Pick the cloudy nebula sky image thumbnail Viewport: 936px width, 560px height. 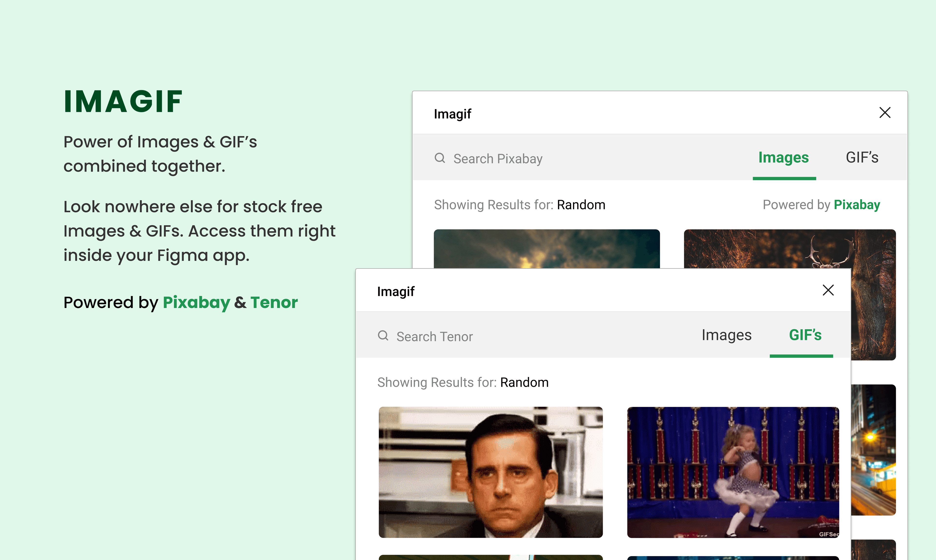pyautogui.click(x=546, y=248)
